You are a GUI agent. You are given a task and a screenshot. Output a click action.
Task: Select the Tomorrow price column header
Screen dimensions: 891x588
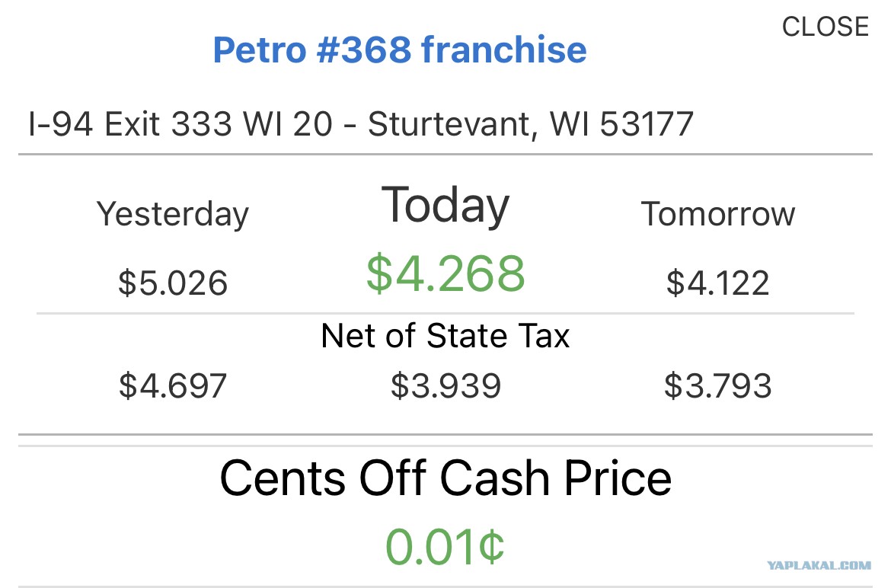click(x=717, y=214)
